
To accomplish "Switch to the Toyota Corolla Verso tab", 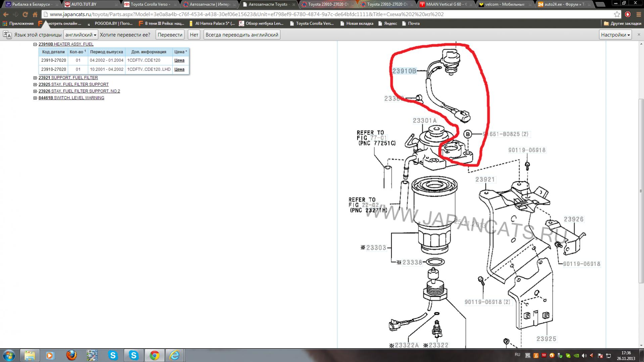I will (150, 4).
